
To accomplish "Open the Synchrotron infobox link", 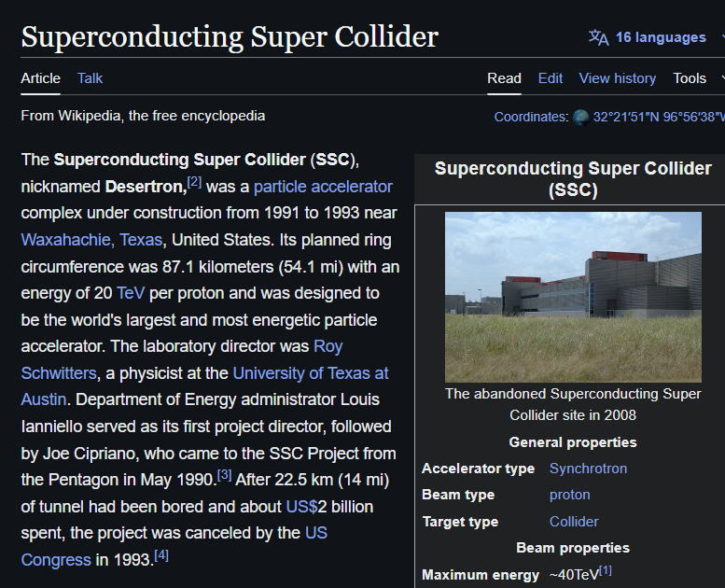I will (588, 469).
